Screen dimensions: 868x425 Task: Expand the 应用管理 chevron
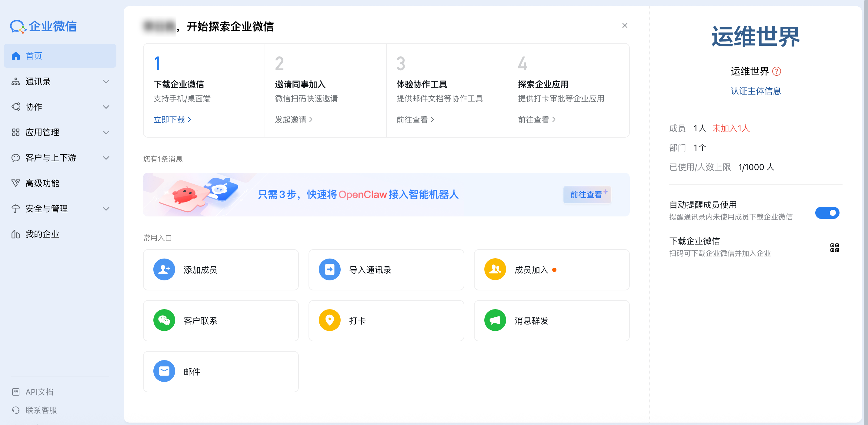106,132
